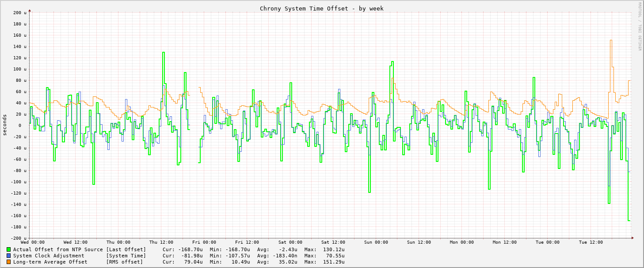Click the green Actual Offset legend swatch
644x268 pixels.
[8, 249]
